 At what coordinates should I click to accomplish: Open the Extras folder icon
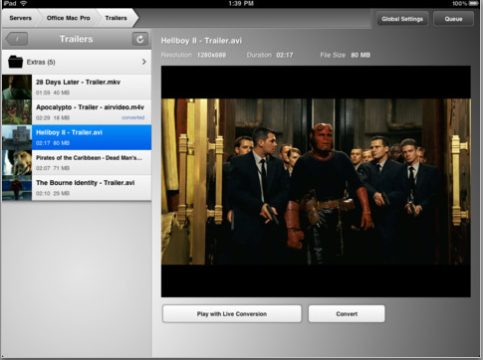click(x=15, y=62)
